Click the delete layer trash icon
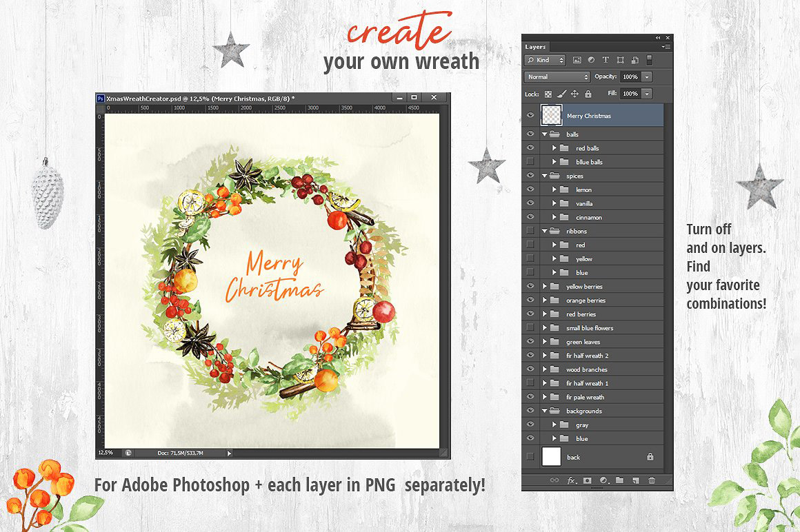Screen dimensions: 800x532 click(651, 480)
